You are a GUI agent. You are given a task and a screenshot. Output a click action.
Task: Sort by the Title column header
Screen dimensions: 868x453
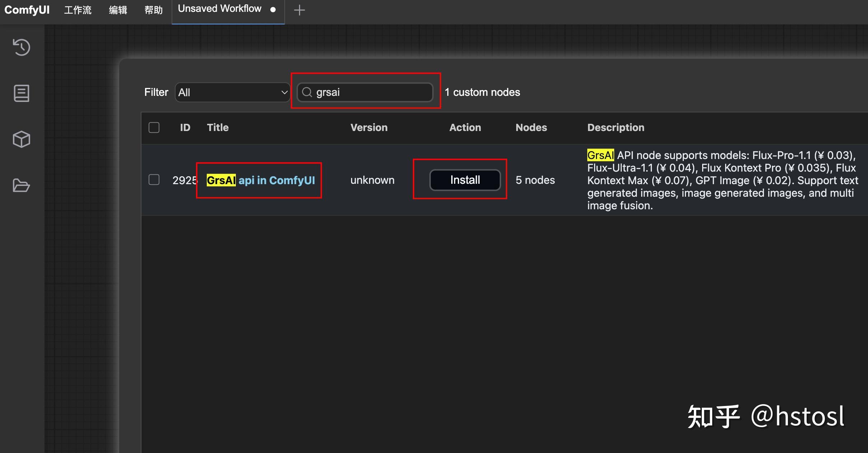(x=218, y=127)
